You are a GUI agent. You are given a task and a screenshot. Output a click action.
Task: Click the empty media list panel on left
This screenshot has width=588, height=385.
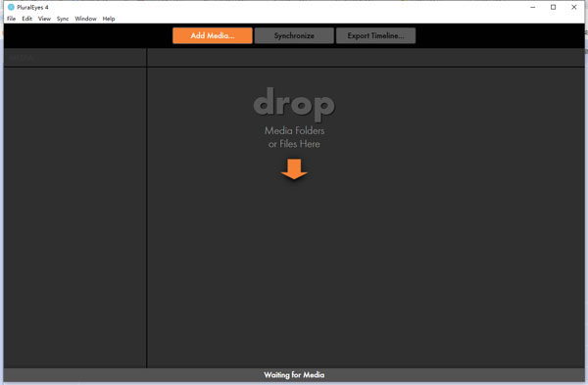tap(75, 217)
